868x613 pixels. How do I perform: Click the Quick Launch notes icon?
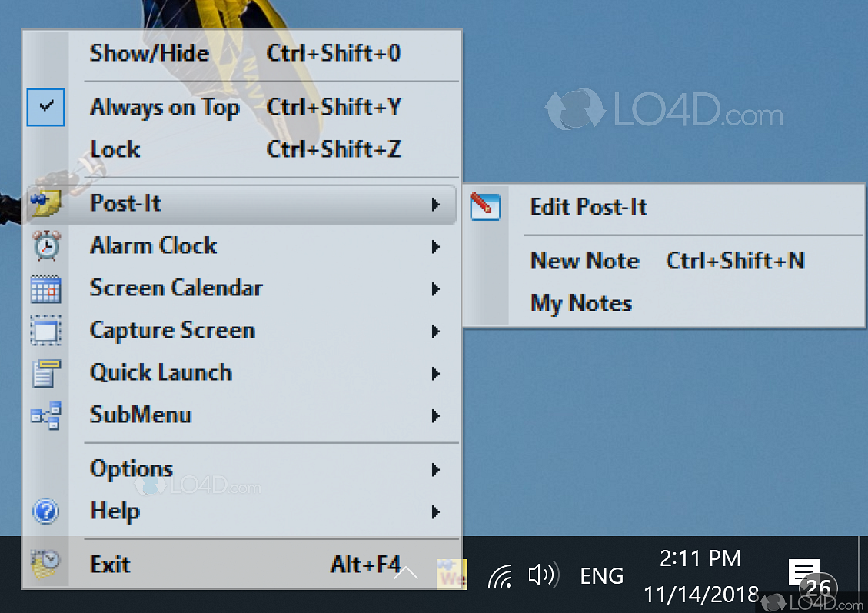(x=45, y=372)
